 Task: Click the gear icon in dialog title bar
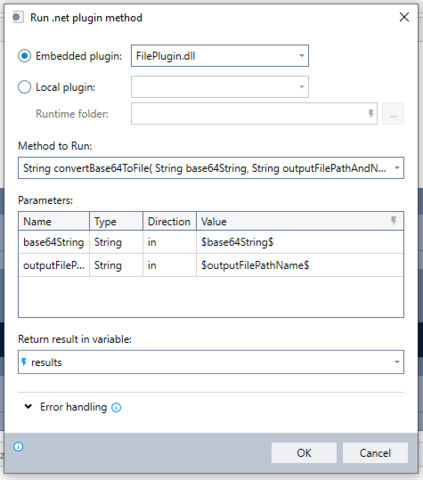pos(18,17)
